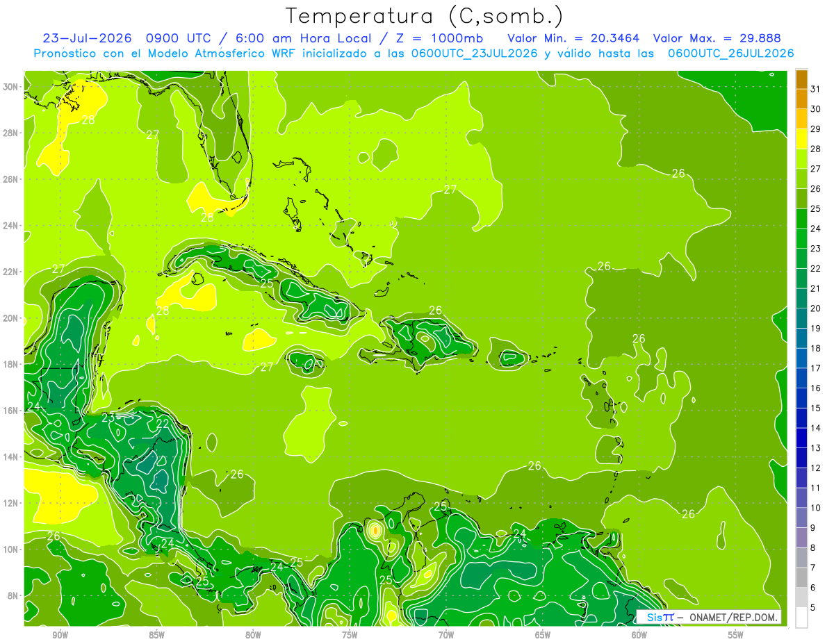Click the '20' label on the color bar
Screen dimensions: 834x644
point(816,308)
